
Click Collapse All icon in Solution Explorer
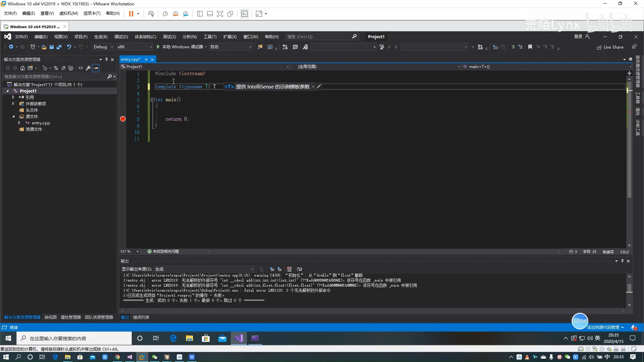[63, 68]
